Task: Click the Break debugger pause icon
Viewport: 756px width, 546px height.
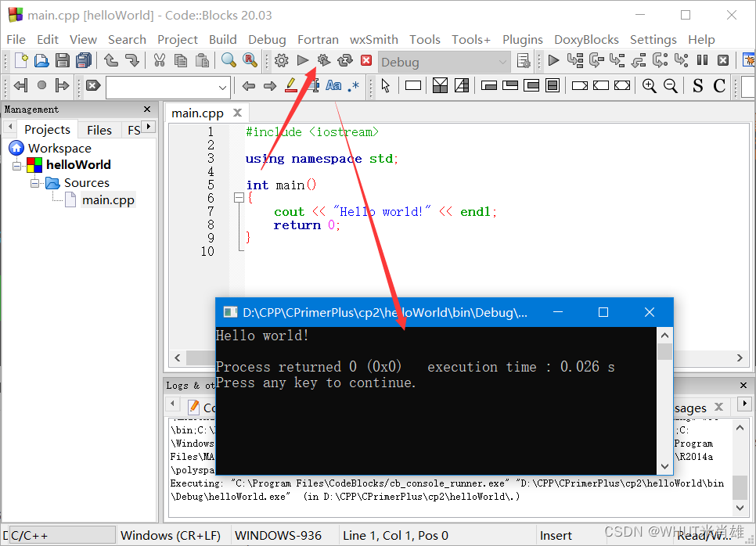Action: point(702,61)
